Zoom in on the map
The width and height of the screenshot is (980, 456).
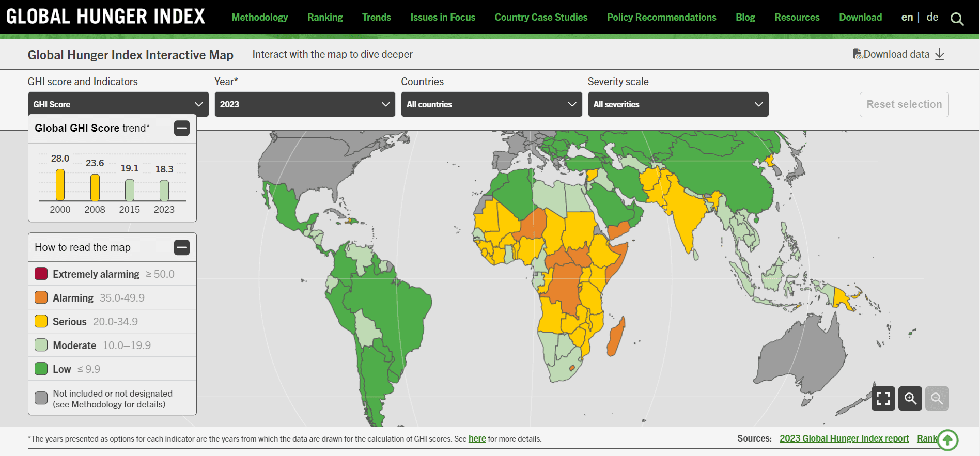pos(910,398)
